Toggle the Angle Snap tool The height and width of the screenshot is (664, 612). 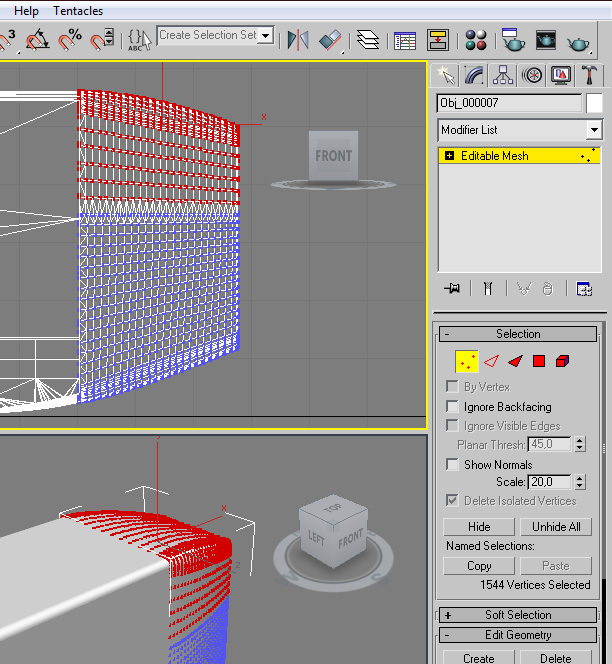coord(37,40)
